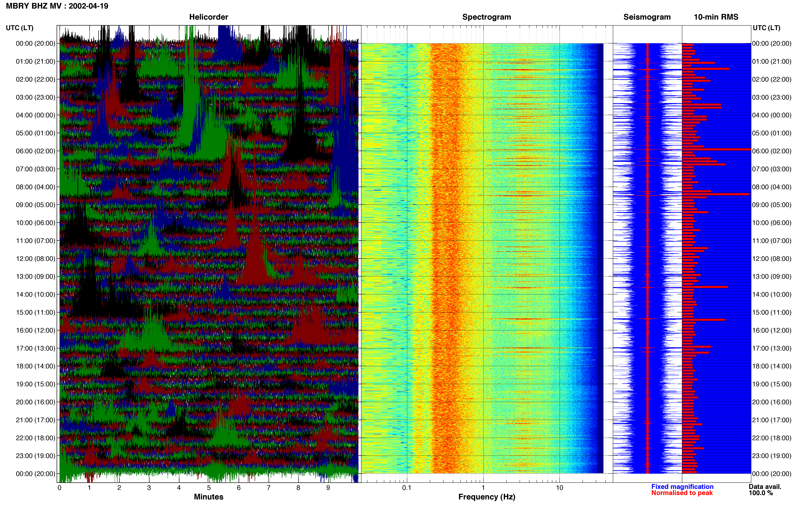
Task: Click the 3 tick on the Minutes axis
Action: (149, 488)
